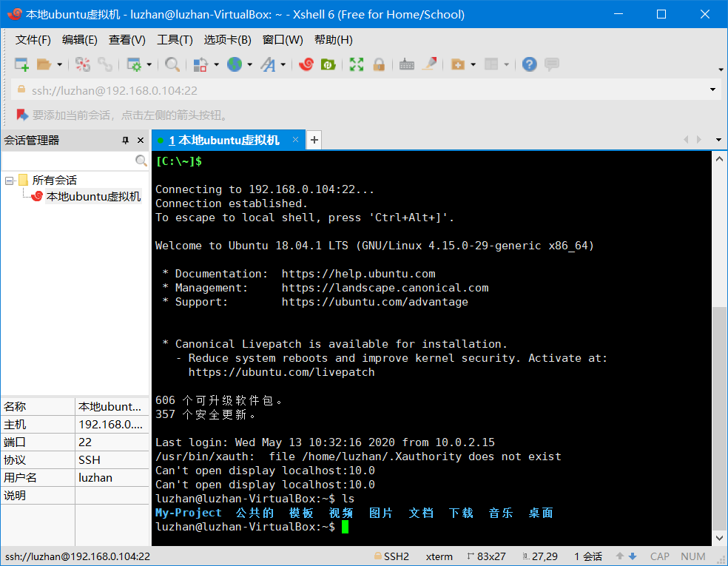
Task: Click My-Project directory in terminal output
Action: pyautogui.click(x=189, y=513)
